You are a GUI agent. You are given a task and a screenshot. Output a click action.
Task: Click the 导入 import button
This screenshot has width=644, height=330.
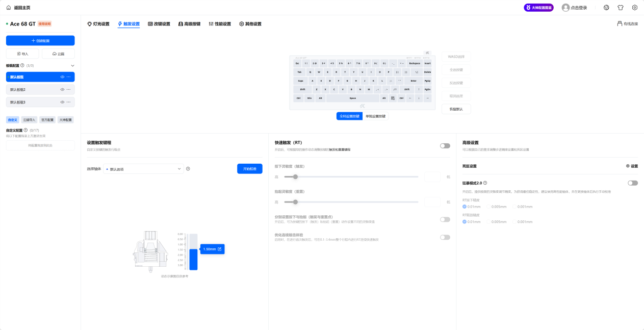click(22, 54)
